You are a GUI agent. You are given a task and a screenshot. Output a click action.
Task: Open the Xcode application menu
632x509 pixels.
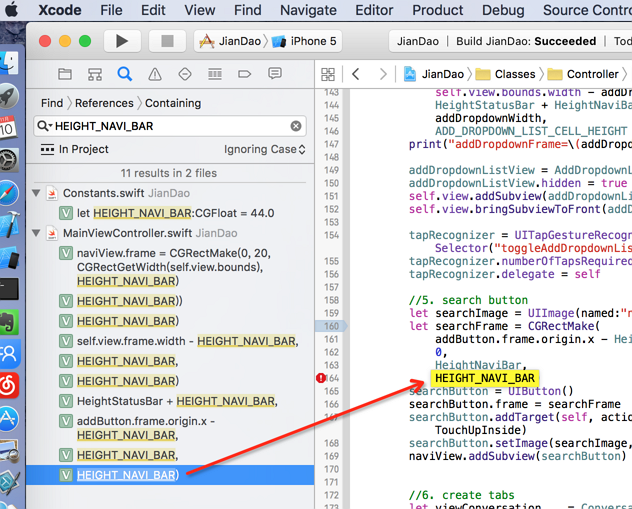pos(60,10)
